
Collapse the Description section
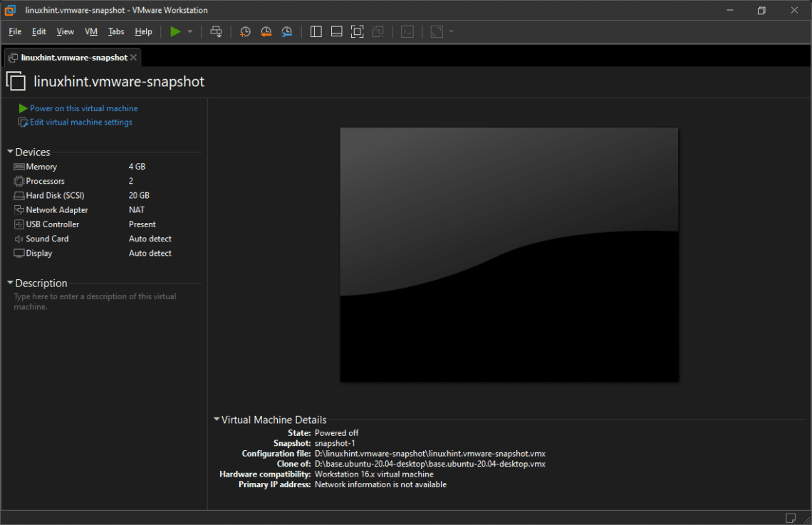click(10, 284)
